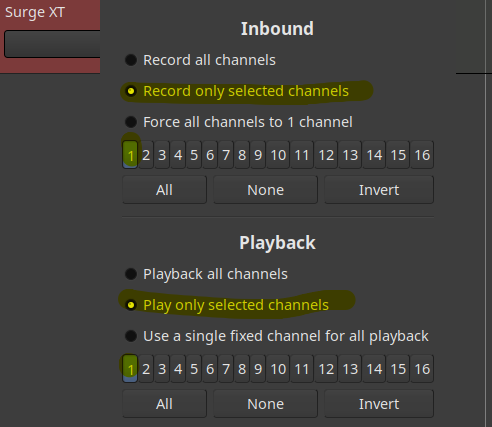Click All button under Inbound channels

164,190
